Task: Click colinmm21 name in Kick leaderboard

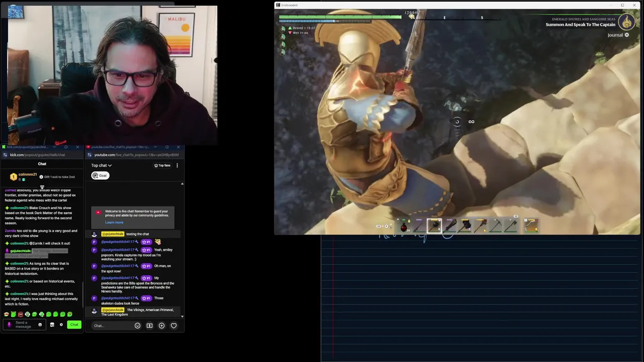Action: coord(28,174)
